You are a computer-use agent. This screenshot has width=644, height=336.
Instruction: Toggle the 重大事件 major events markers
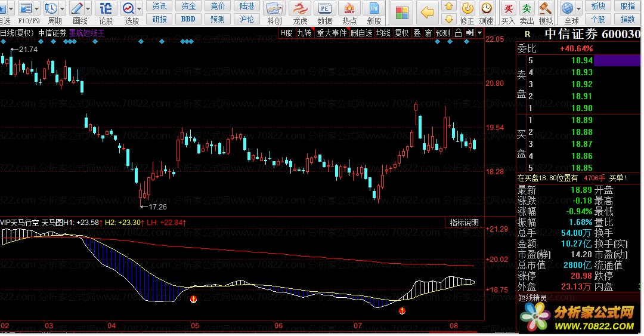point(332,33)
